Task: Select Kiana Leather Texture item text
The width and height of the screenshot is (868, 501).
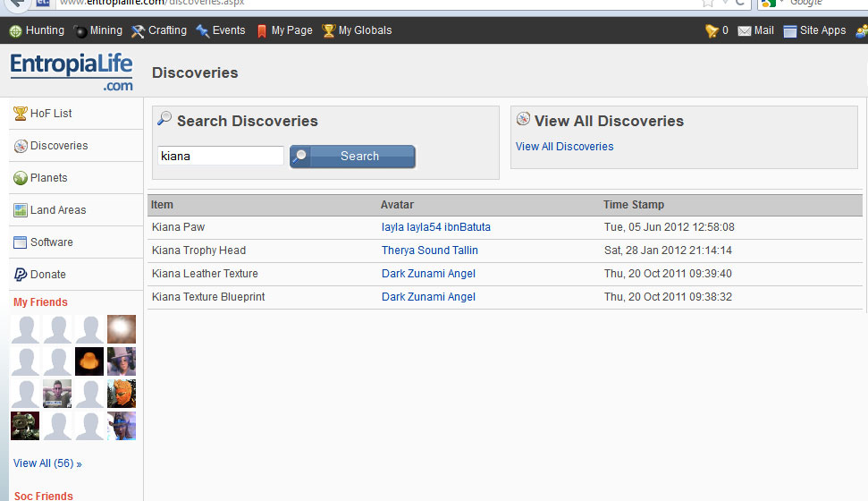Action: (x=205, y=273)
